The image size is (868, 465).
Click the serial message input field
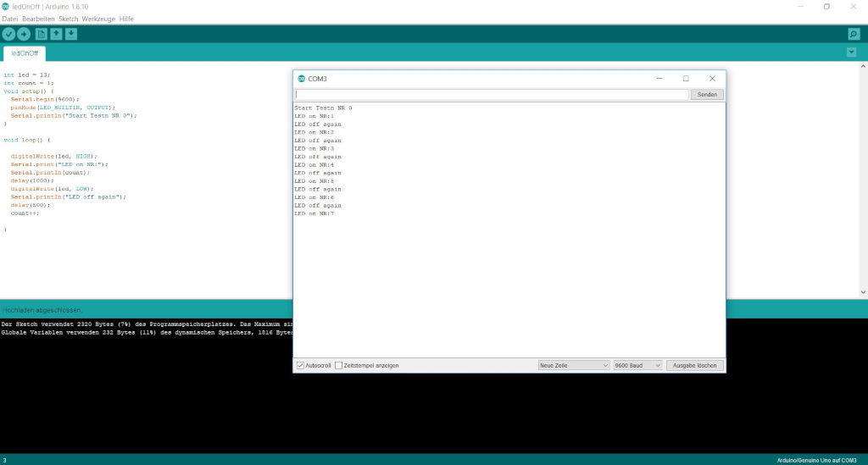492,95
